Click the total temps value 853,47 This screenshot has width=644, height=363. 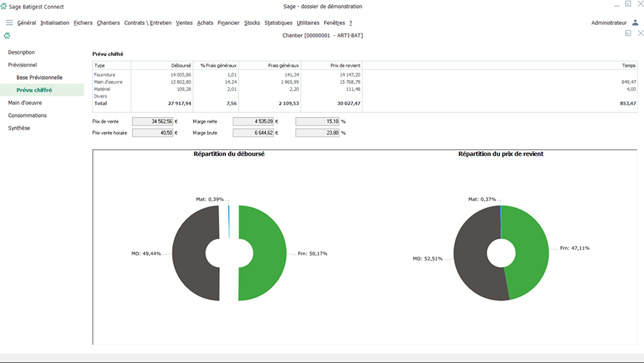(x=628, y=104)
